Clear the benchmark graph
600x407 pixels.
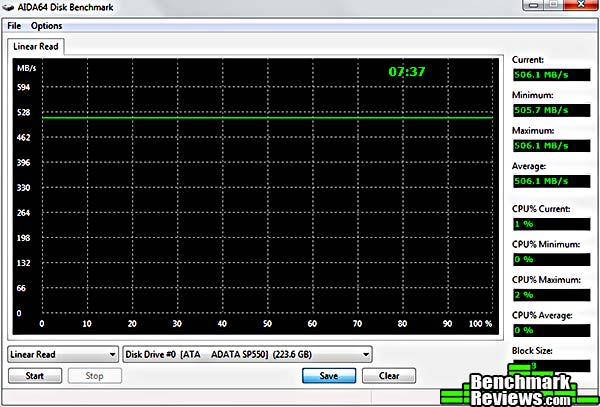[x=388, y=376]
